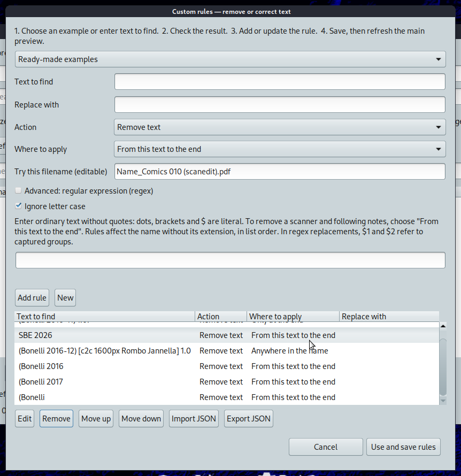Click the Import JSON button
The height and width of the screenshot is (476, 461).
pyautogui.click(x=194, y=419)
